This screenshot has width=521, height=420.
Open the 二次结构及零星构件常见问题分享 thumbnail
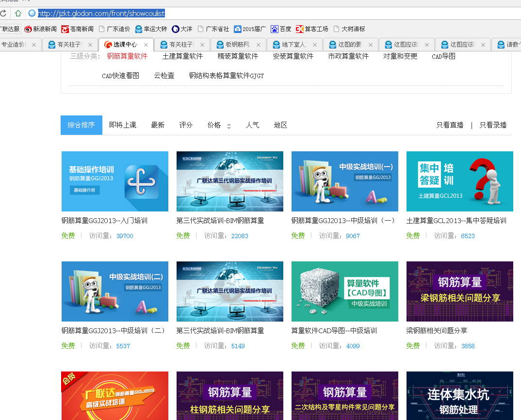coord(345,396)
